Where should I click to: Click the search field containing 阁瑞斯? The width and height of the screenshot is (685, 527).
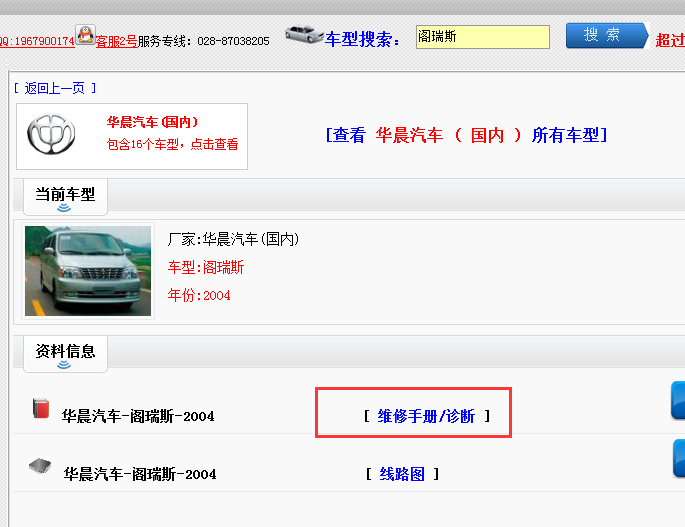point(483,37)
